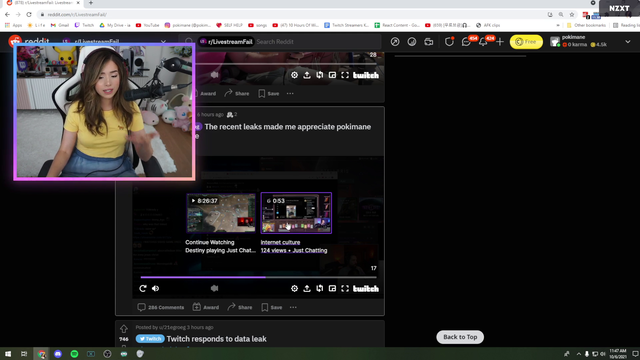The width and height of the screenshot is (640, 360).
Task: Click share upload icon in top cut-off player
Action: tap(307, 75)
